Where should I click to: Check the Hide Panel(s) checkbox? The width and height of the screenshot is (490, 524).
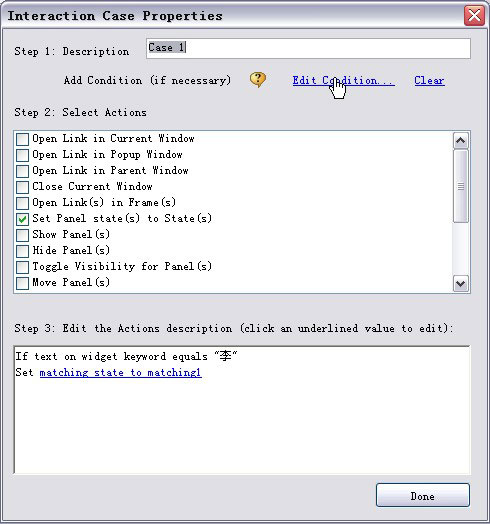(x=22, y=251)
